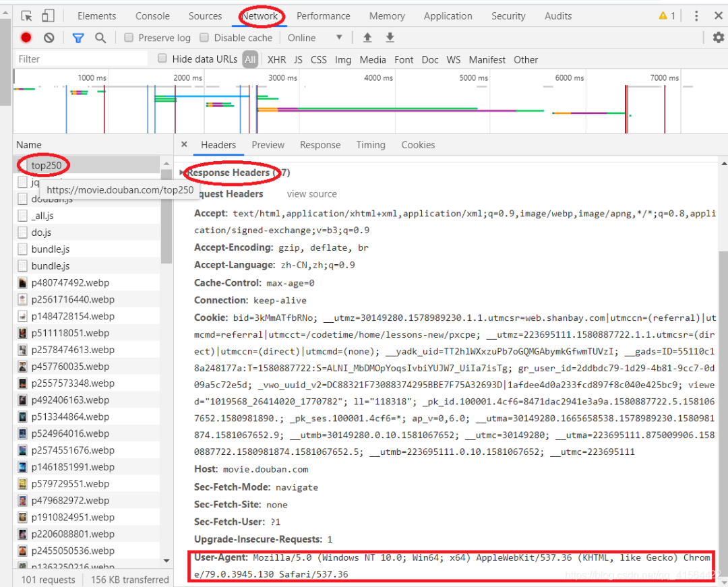Open the Sources tab

point(205,16)
